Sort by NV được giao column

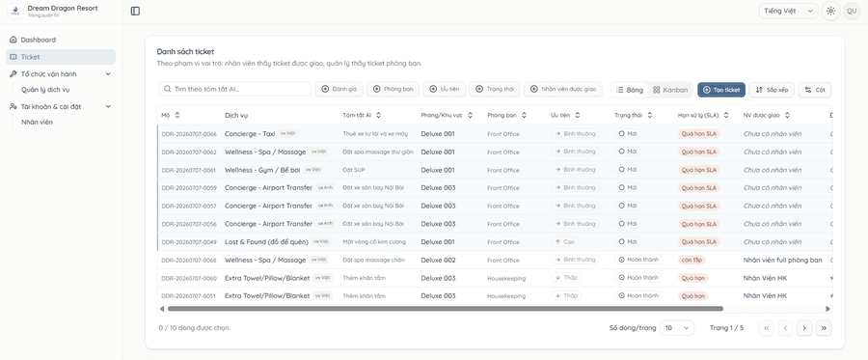[766, 115]
